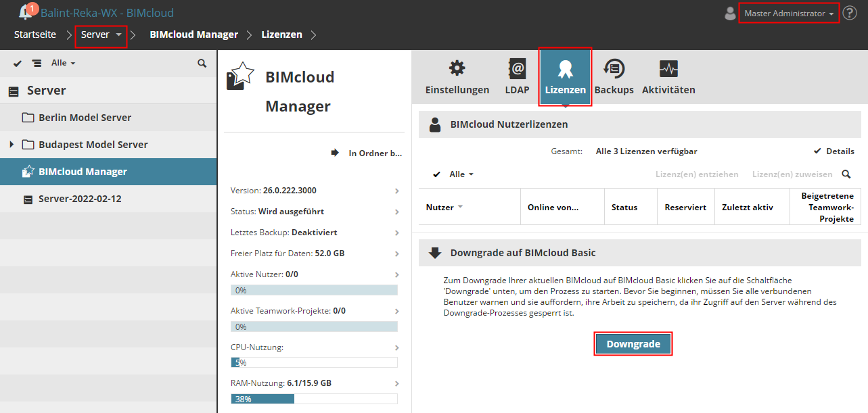Toggle the Alle checkmark in license list
This screenshot has width=868, height=413.
tap(437, 174)
